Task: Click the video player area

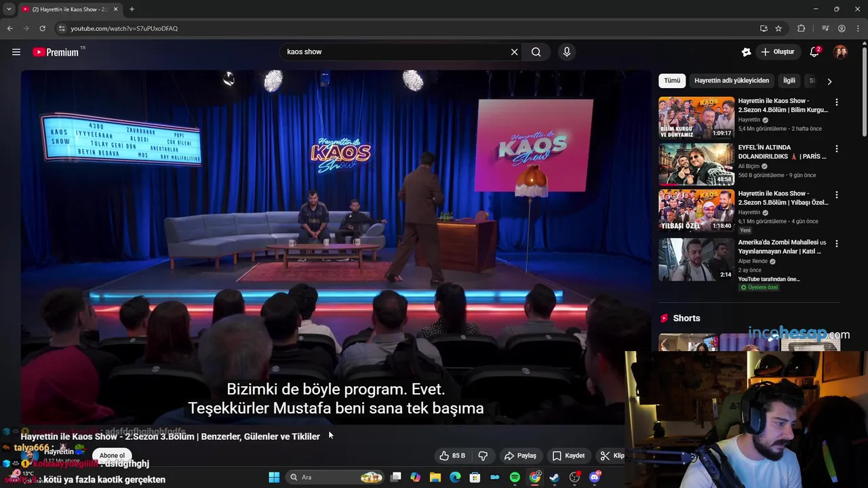Action: pyautogui.click(x=336, y=247)
